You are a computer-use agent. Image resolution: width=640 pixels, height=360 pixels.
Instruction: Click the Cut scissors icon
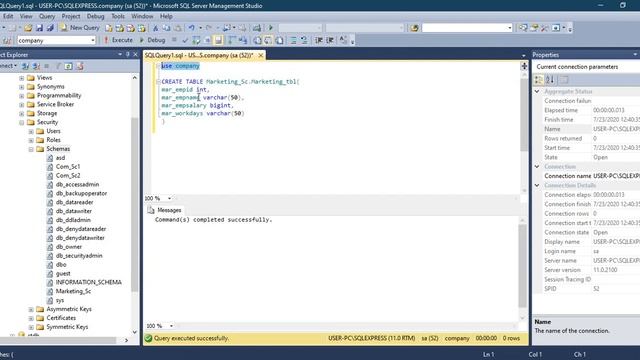[156, 28]
